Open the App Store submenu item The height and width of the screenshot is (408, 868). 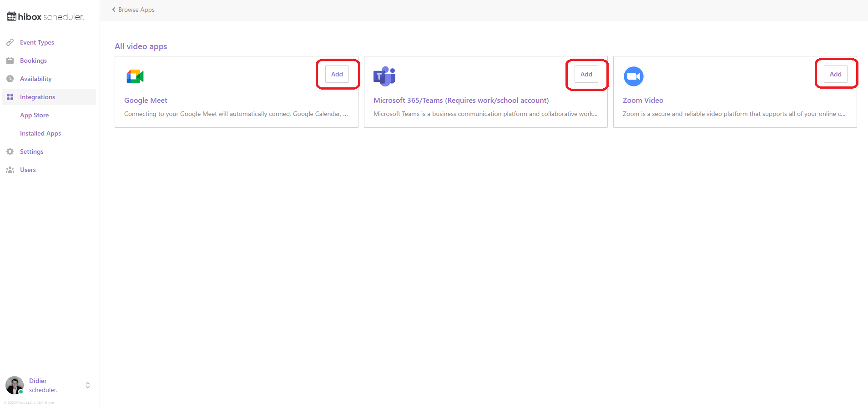[34, 115]
